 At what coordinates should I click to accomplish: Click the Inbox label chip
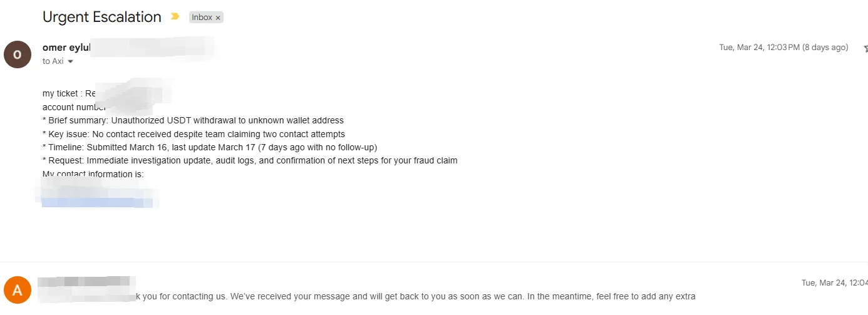point(202,18)
